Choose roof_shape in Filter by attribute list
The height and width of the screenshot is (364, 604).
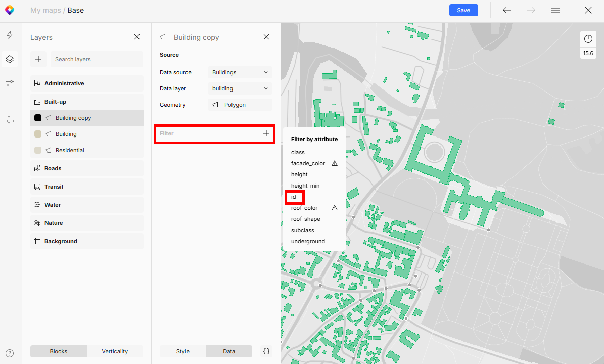(306, 219)
